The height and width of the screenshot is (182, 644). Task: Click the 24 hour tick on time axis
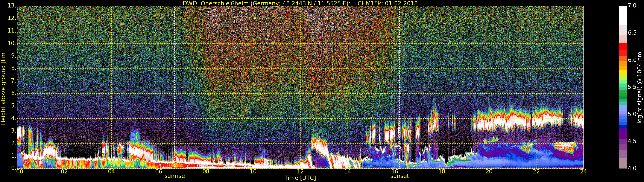coord(583,172)
